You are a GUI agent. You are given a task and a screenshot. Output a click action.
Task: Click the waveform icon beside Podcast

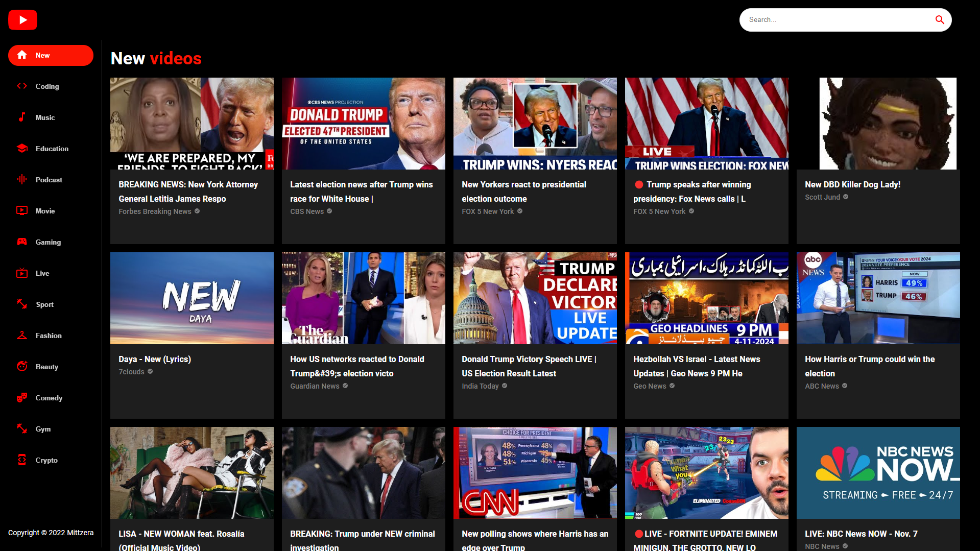pyautogui.click(x=22, y=180)
